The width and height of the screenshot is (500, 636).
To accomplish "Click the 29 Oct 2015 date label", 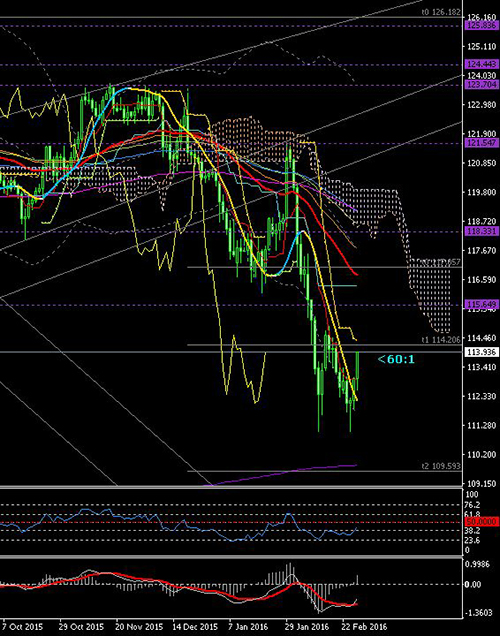I will click(81, 627).
